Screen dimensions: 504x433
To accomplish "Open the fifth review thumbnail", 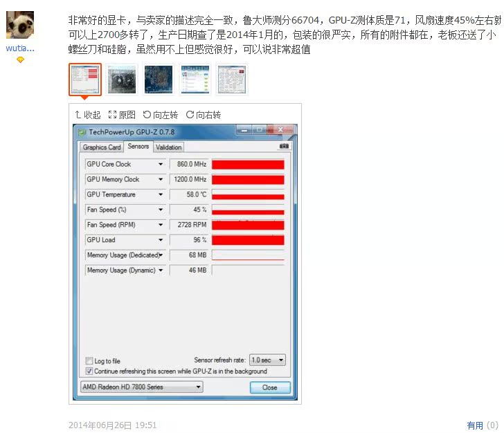I will pyautogui.click(x=232, y=80).
